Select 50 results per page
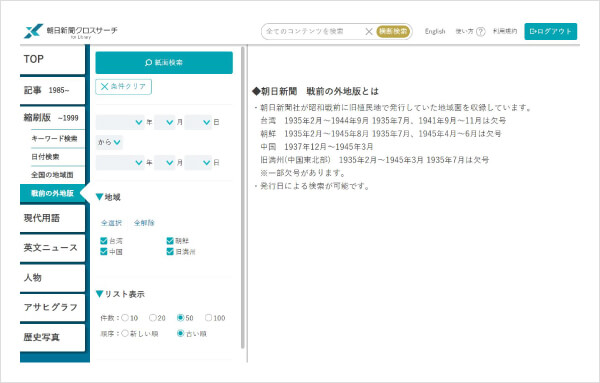Viewport: 600px width, 383px height. [x=180, y=318]
